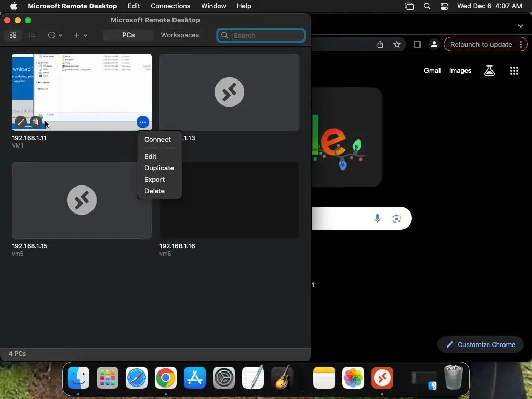Open Notes from the Dock

[324, 378]
